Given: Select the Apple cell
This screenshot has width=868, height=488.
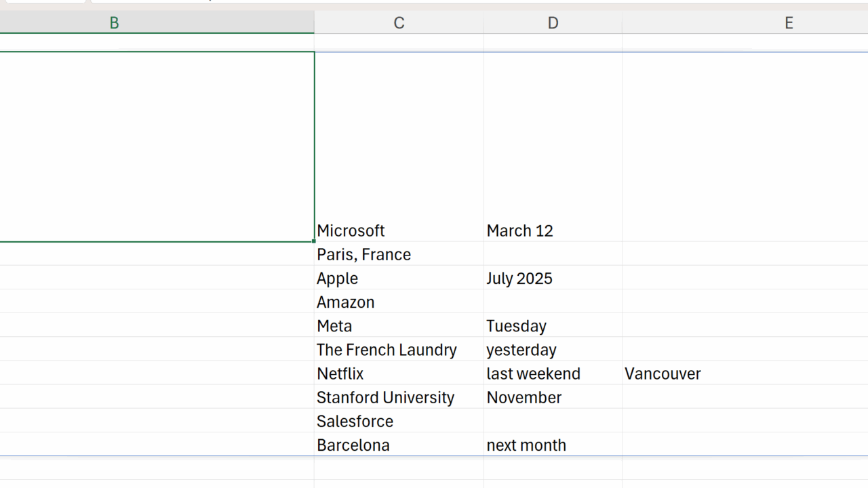Looking at the screenshot, I should pyautogui.click(x=399, y=278).
